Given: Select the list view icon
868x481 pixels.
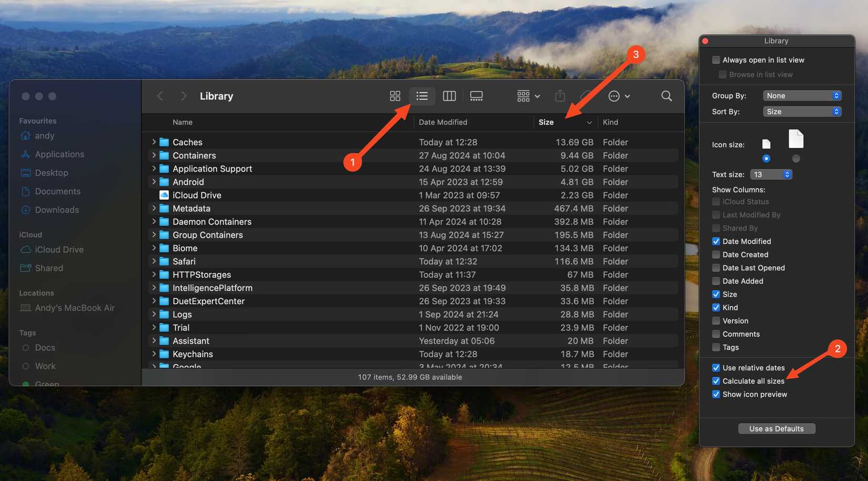Looking at the screenshot, I should tap(422, 96).
